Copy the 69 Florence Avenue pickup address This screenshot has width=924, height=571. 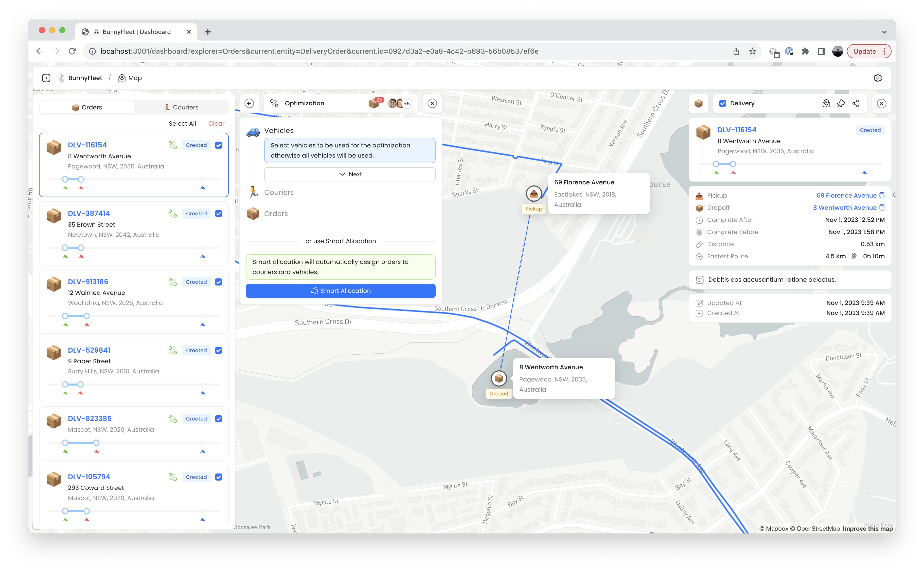(882, 195)
